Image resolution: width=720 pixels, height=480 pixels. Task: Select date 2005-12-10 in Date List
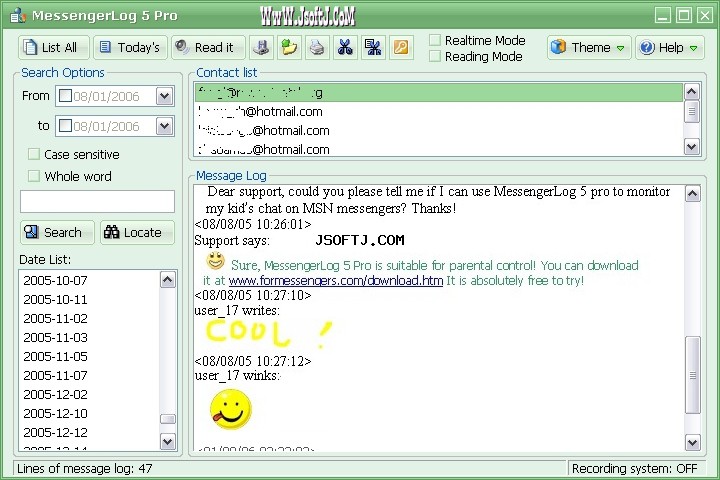click(x=90, y=413)
